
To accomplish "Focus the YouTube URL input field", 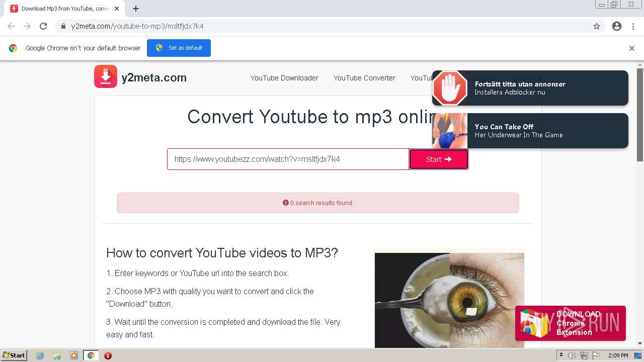I will tap(288, 159).
